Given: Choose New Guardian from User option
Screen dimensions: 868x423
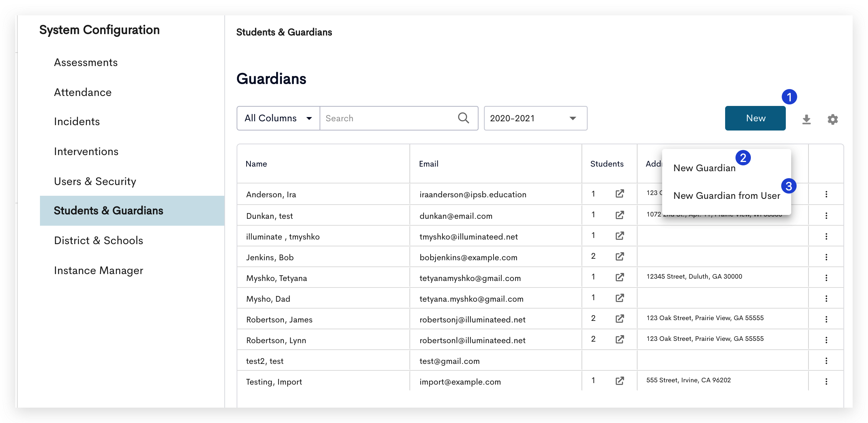Looking at the screenshot, I should (x=727, y=196).
